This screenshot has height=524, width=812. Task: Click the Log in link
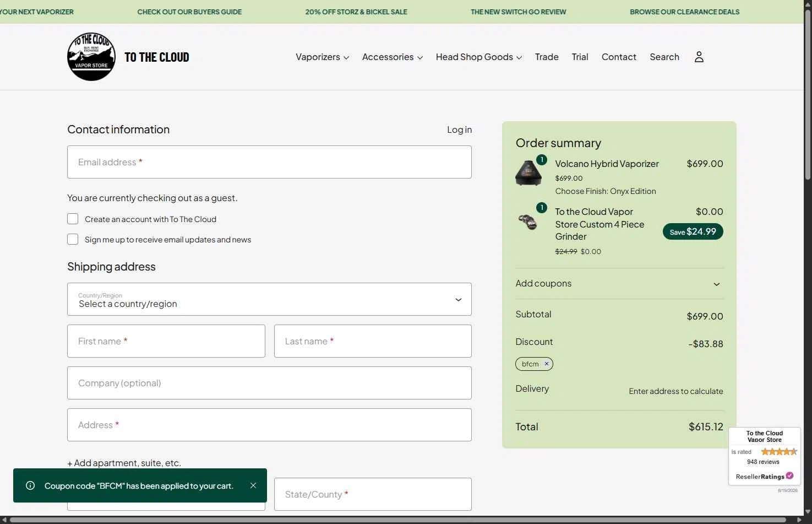[x=459, y=129]
